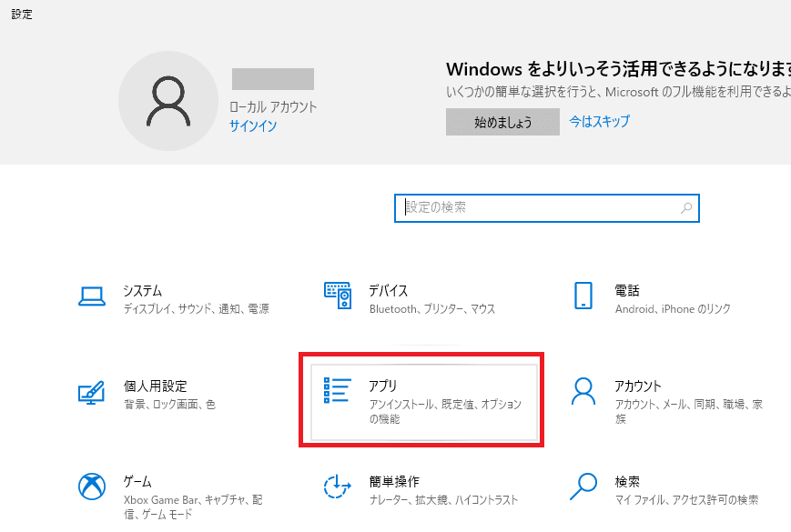Open the 検索 magnifier category icon

click(583, 487)
